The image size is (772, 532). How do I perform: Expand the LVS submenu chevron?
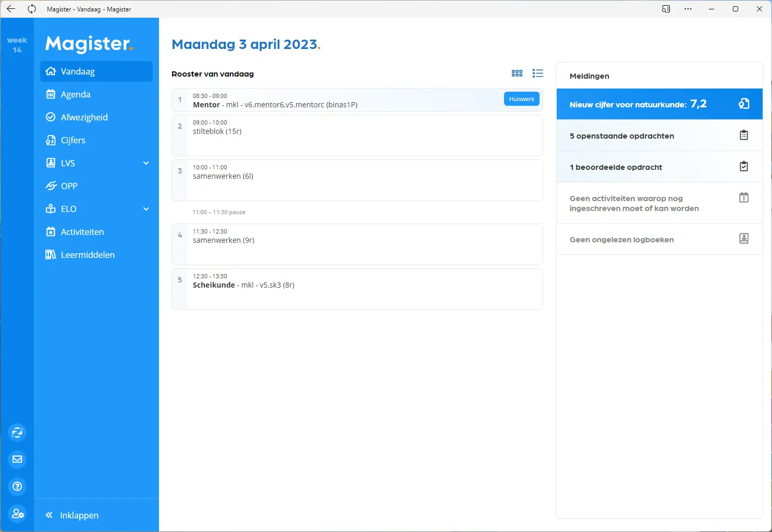(x=146, y=163)
